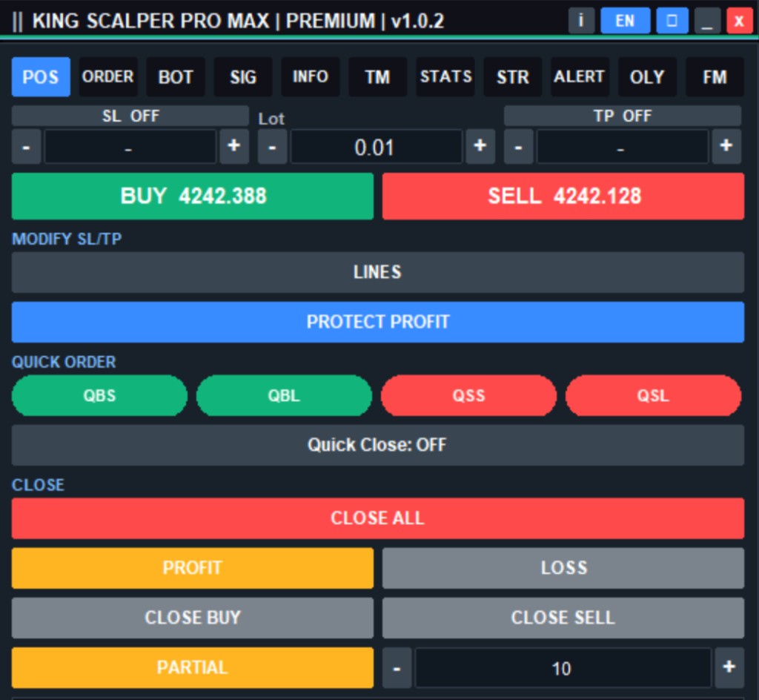
Task: Activate PROTECT PROFIT
Action: tap(378, 322)
